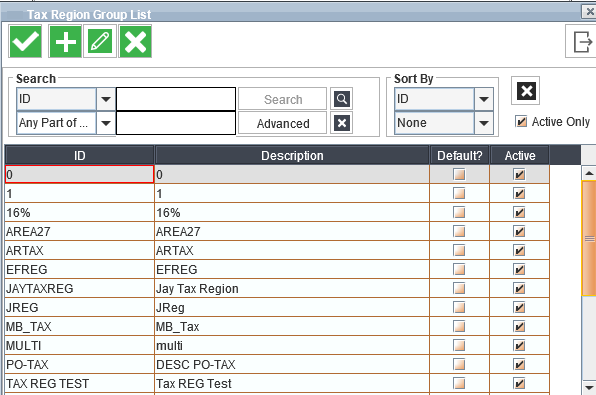
Task: Uncheck Active for MULTI row
Action: 519,345
